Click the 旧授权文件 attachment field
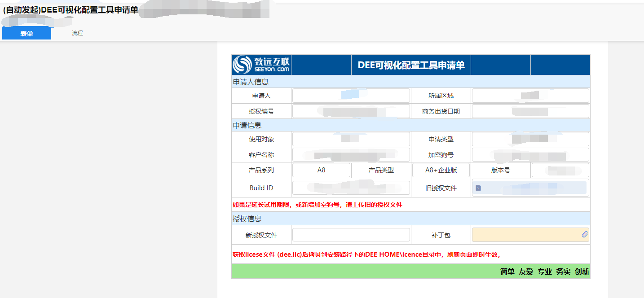 [530, 188]
